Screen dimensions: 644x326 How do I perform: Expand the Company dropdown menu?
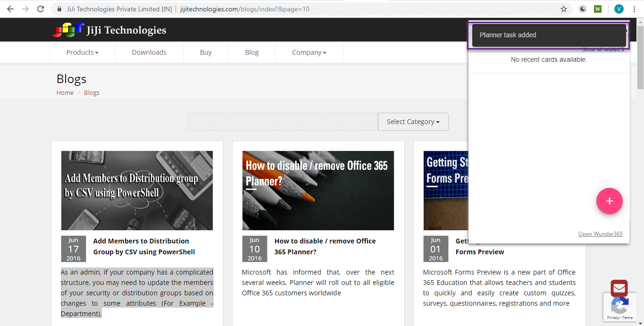pyautogui.click(x=309, y=52)
